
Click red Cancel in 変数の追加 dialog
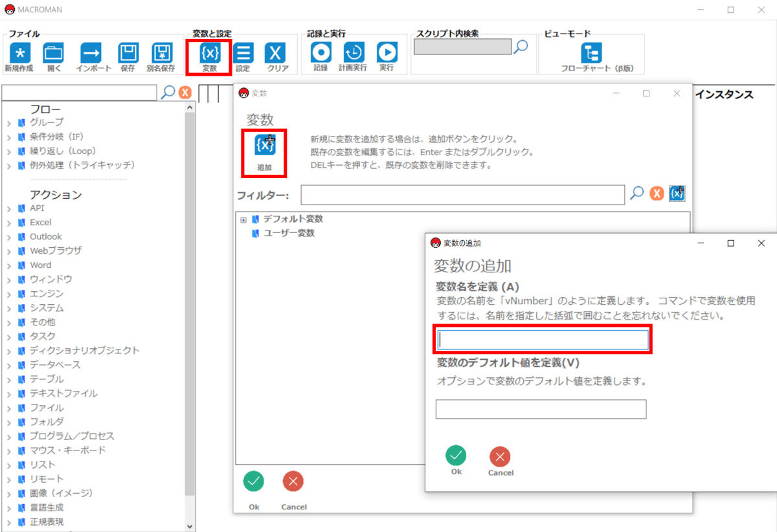500,457
